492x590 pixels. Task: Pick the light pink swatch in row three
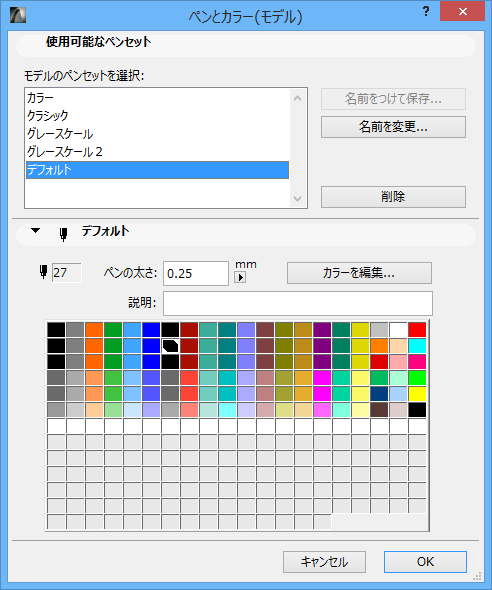[x=398, y=362]
